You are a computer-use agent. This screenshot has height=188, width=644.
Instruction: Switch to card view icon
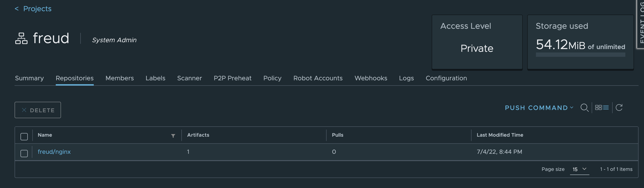click(598, 107)
